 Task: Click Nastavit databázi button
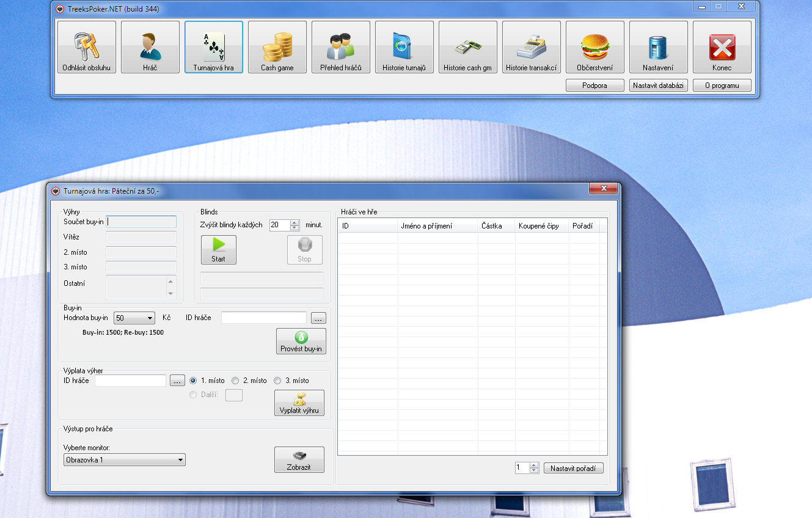658,86
